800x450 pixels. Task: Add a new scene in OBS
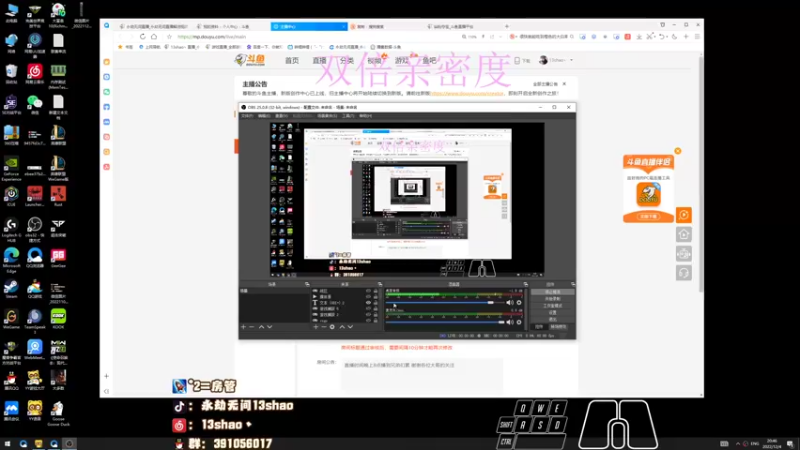coord(243,327)
